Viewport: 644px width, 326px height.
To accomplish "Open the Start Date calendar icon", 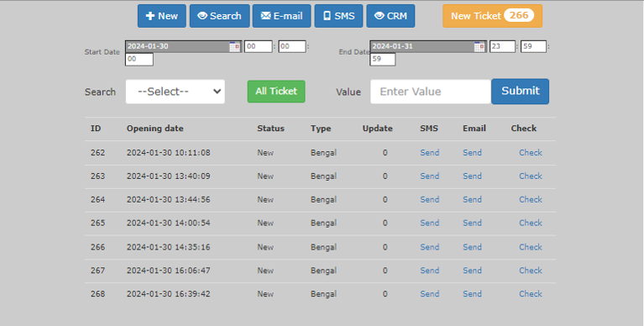I will (234, 47).
